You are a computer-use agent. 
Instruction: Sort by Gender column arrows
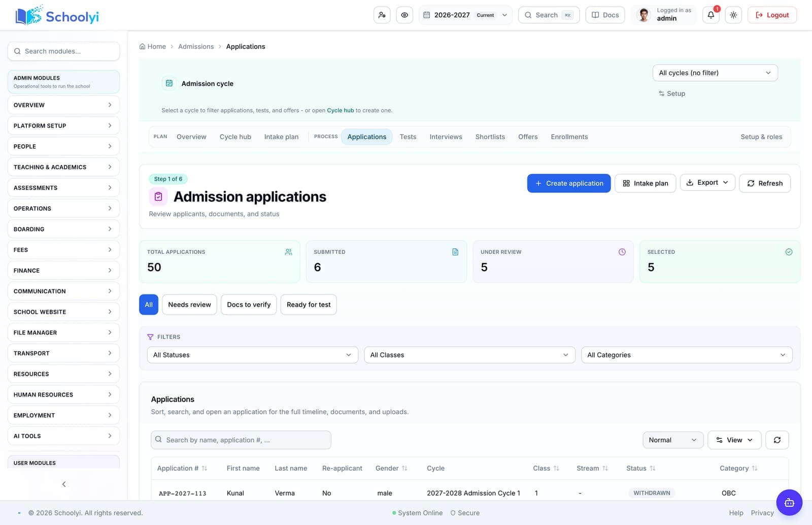click(x=404, y=468)
